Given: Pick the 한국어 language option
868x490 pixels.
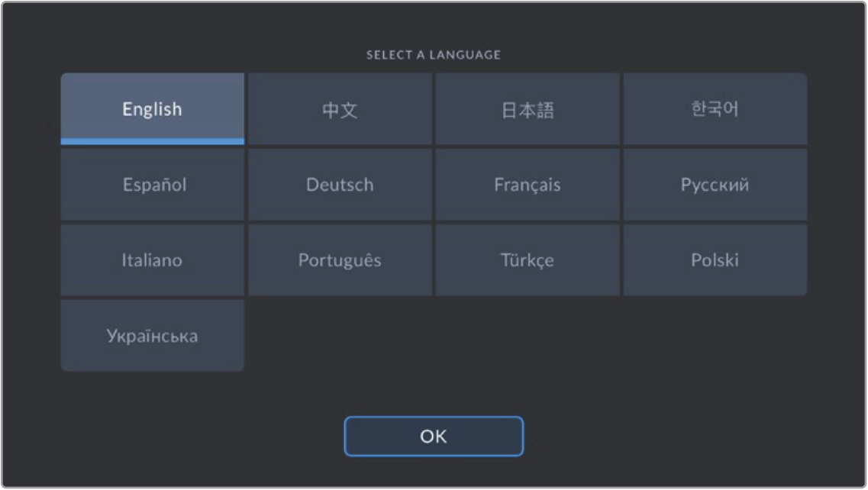Looking at the screenshot, I should click(x=715, y=109).
